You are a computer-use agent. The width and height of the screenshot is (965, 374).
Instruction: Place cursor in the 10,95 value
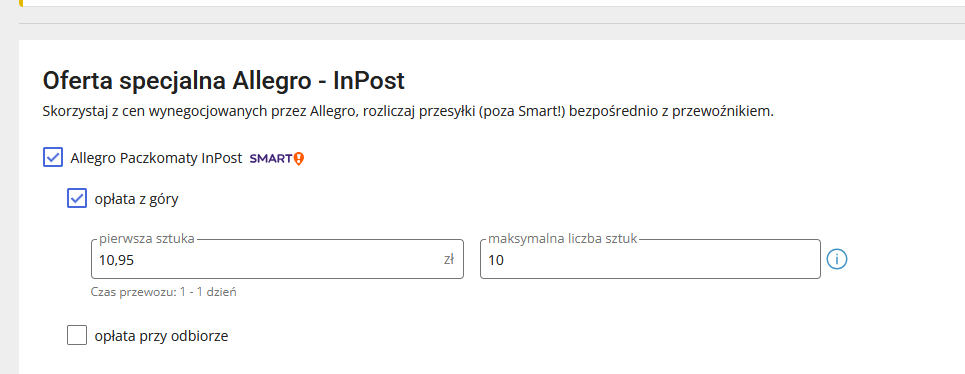tap(116, 260)
